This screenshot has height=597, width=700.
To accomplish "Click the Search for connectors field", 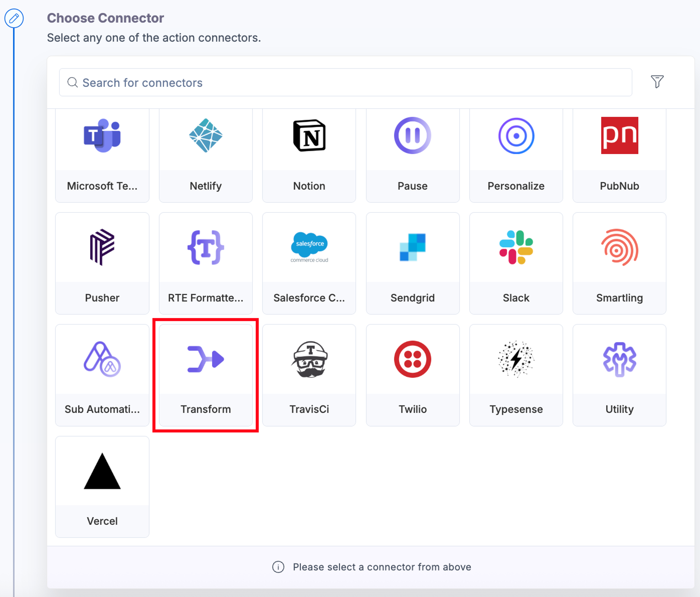I will coord(346,82).
